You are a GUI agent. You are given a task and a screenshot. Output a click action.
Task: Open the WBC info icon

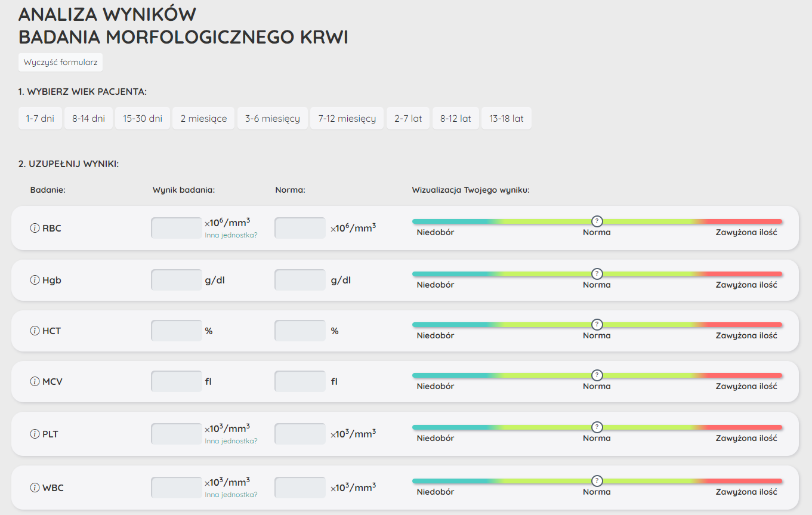click(35, 488)
